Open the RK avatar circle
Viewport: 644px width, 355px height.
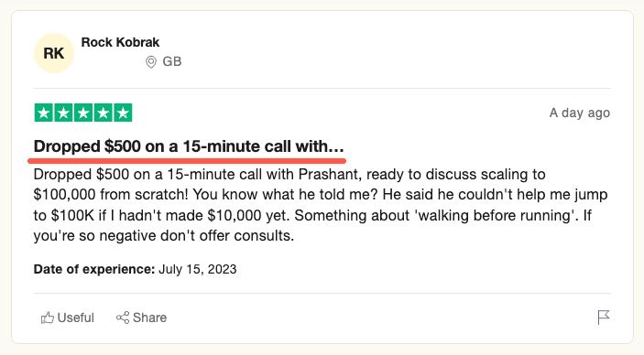pyautogui.click(x=54, y=53)
